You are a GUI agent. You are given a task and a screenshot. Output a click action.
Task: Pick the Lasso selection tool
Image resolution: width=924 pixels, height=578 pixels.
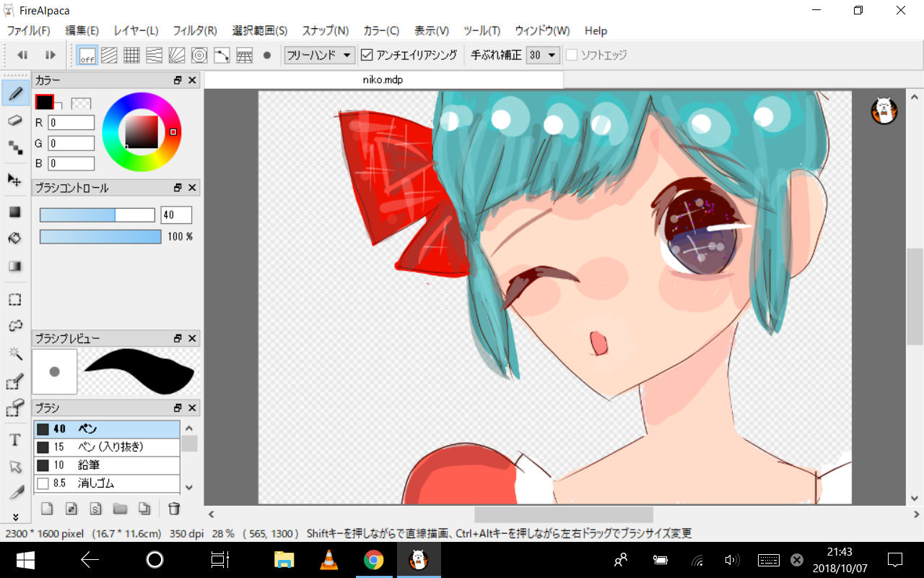point(15,326)
